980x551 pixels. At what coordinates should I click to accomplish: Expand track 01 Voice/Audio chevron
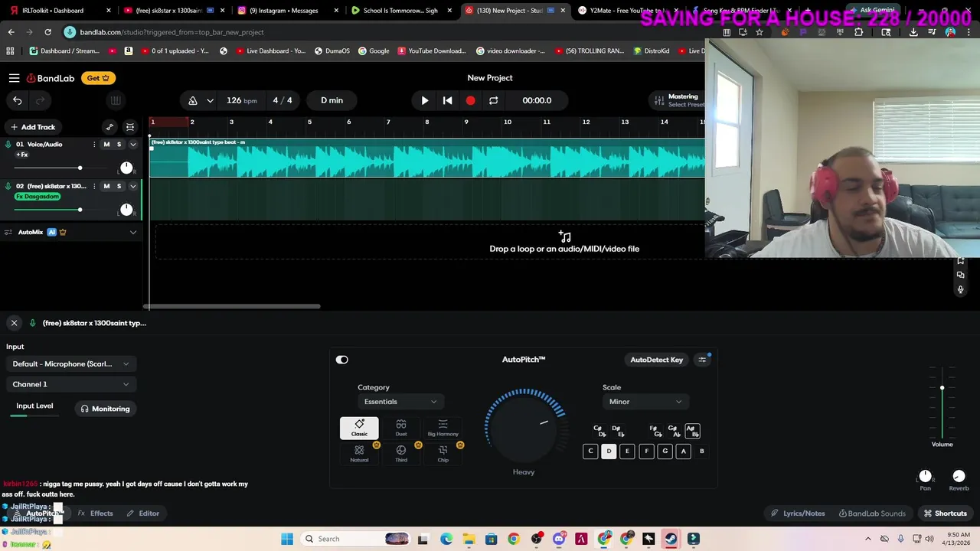tap(132, 145)
